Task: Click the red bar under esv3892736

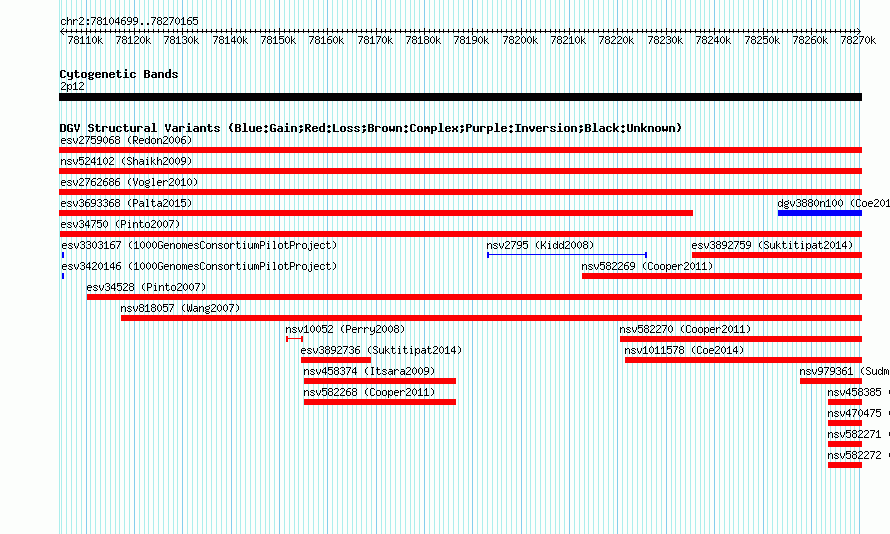Action: (x=336, y=360)
